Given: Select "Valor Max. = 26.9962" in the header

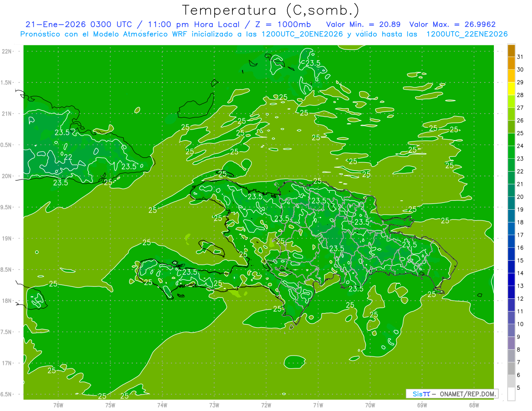Looking at the screenshot, I should 452,24.
